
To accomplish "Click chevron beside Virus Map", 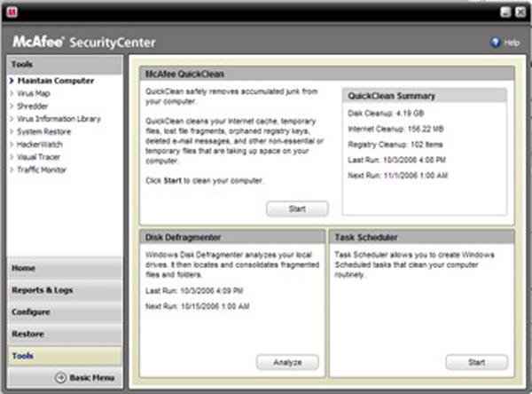I will [12, 93].
